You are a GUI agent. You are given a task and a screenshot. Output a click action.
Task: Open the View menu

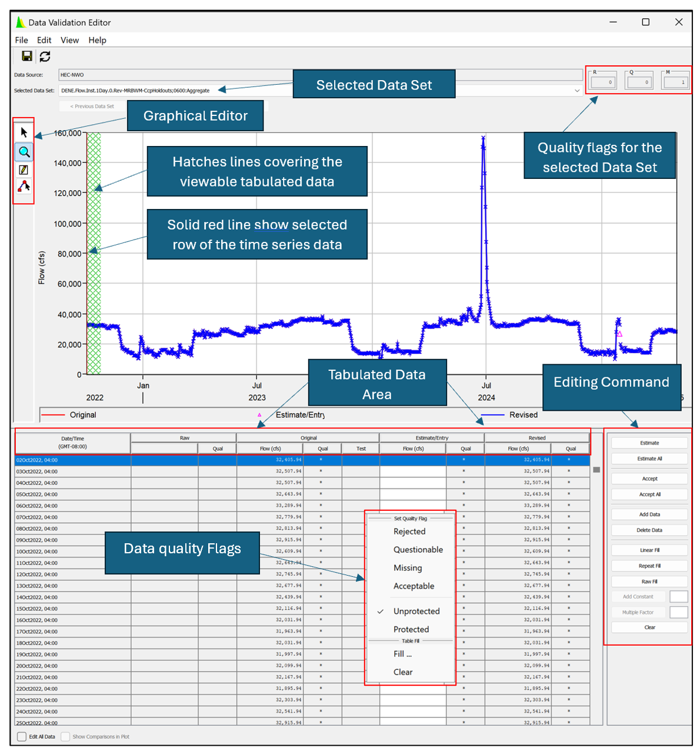69,40
